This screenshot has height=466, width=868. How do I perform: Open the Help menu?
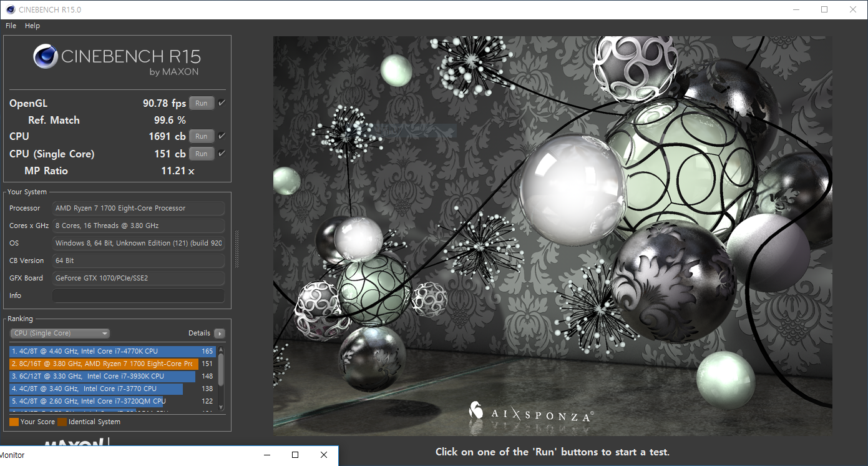32,26
